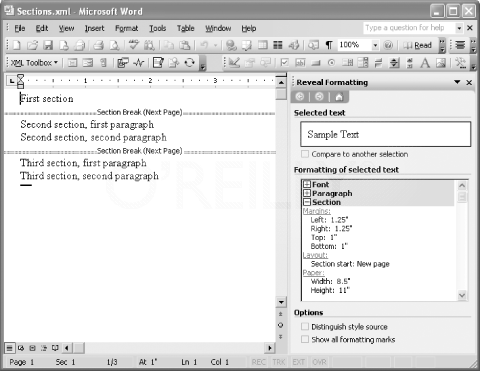Click the Margins: link in Section formatting
This screenshot has width=481, height=371.
317,211
